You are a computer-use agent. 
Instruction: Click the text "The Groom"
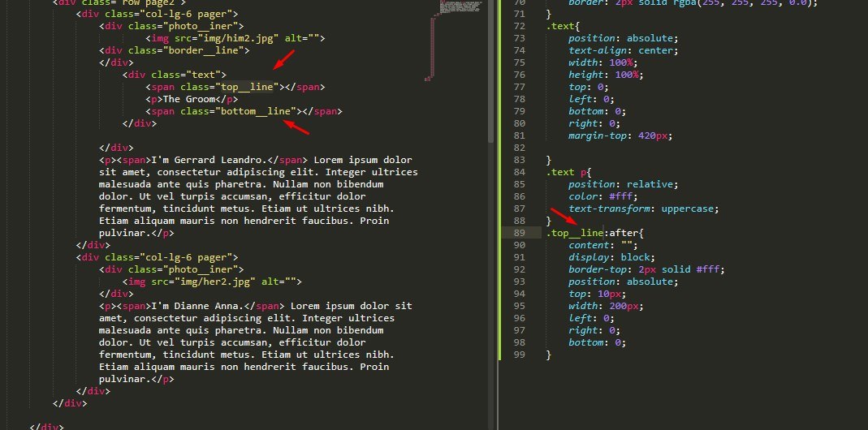coord(188,99)
